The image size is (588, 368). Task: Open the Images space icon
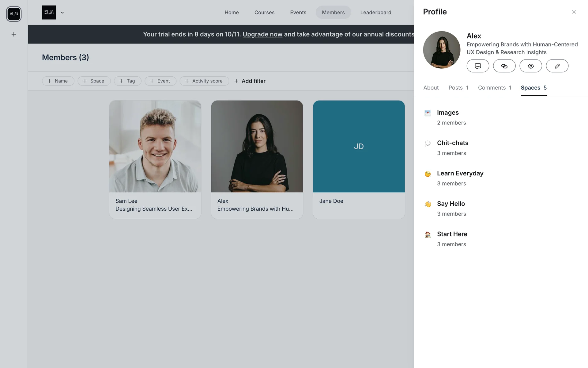tap(428, 113)
